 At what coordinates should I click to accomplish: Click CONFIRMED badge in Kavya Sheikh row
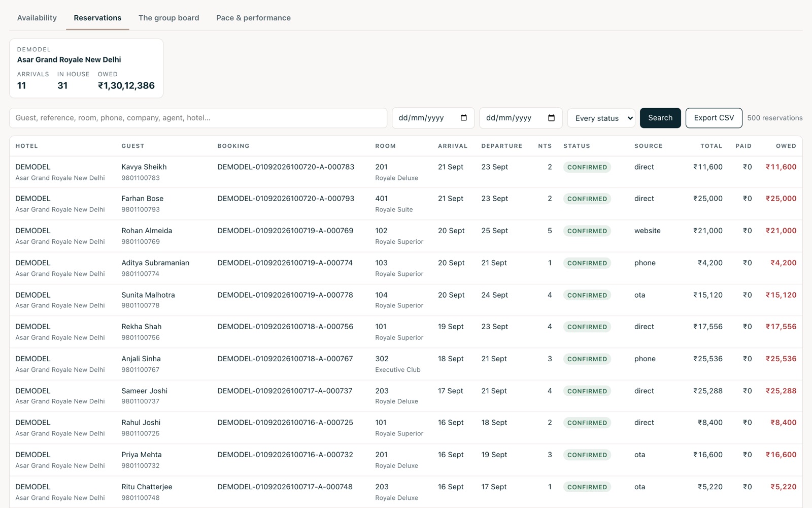click(x=587, y=167)
